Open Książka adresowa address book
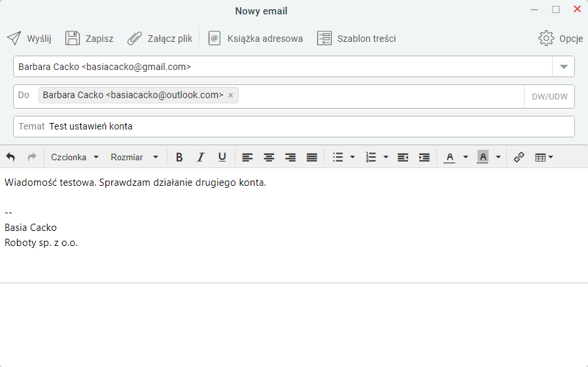 tap(255, 39)
